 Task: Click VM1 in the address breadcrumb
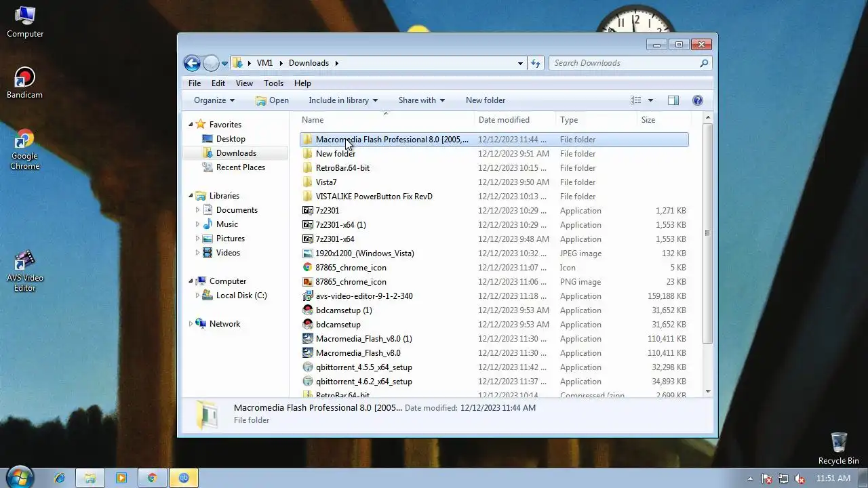(264, 63)
